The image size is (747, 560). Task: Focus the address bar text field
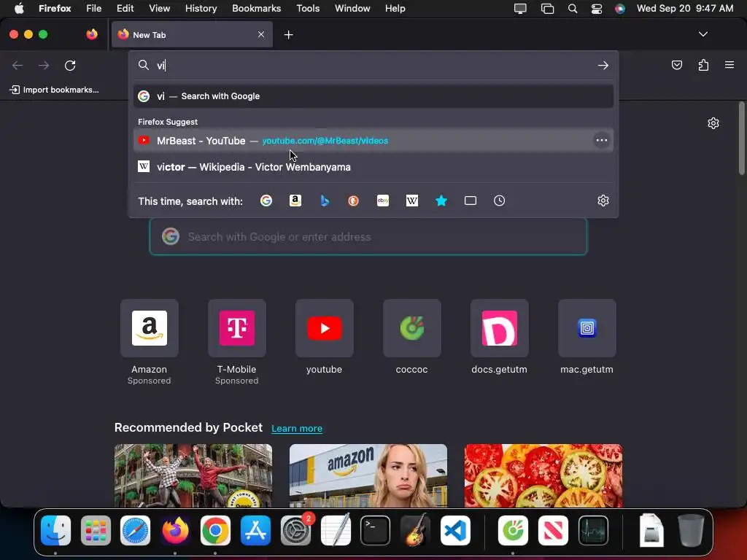[373, 65]
